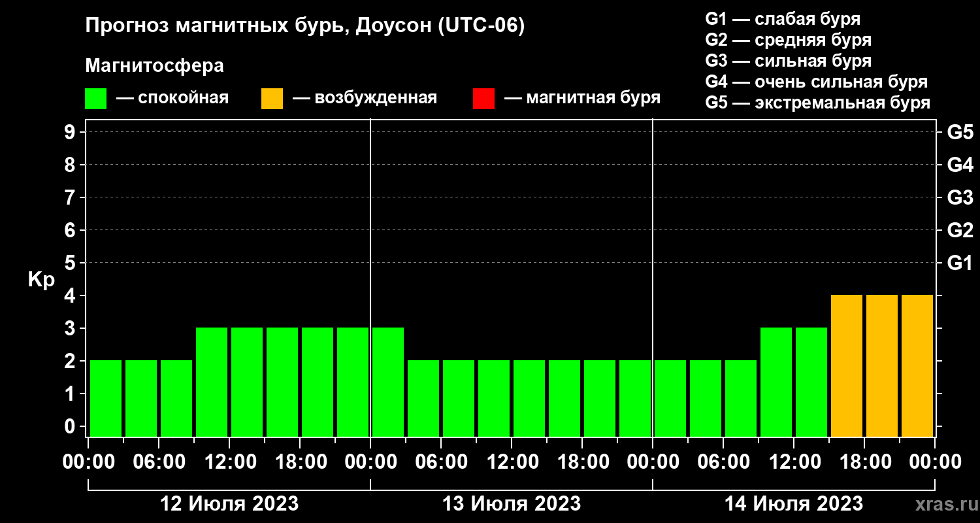The width and height of the screenshot is (980, 523).
Task: Click the '— возбужденная' legend label
Action: coord(365,98)
